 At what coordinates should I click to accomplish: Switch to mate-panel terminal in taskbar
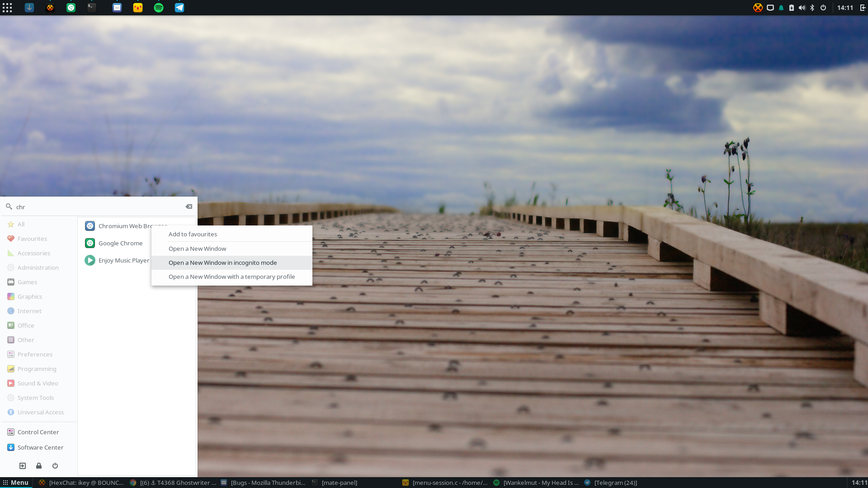[354, 483]
